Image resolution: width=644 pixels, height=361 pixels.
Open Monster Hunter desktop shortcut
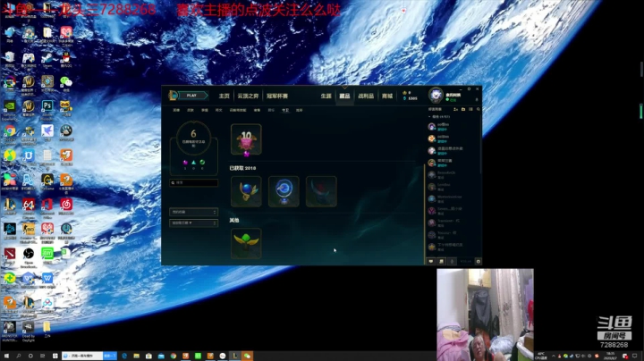click(10, 331)
